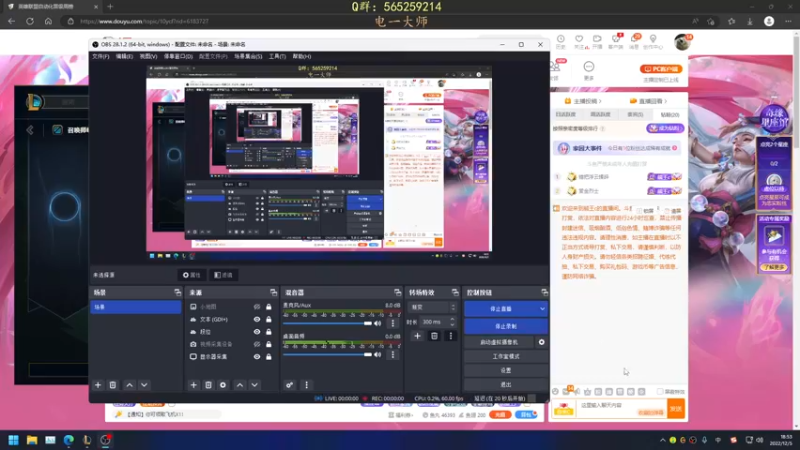Undock the Scenes panel float icon
This screenshot has height=450, width=800.
(x=178, y=292)
